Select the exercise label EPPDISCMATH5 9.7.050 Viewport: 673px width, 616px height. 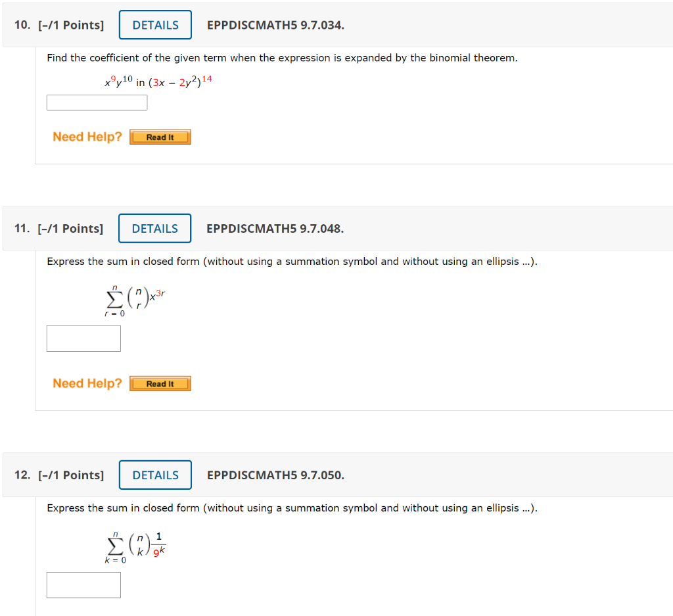(275, 475)
